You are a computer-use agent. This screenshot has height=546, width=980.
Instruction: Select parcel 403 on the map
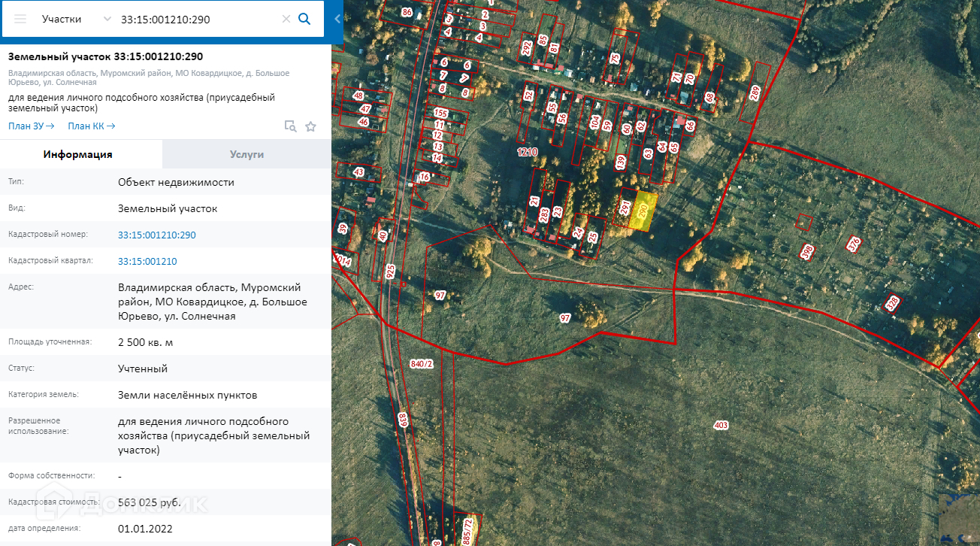(721, 426)
